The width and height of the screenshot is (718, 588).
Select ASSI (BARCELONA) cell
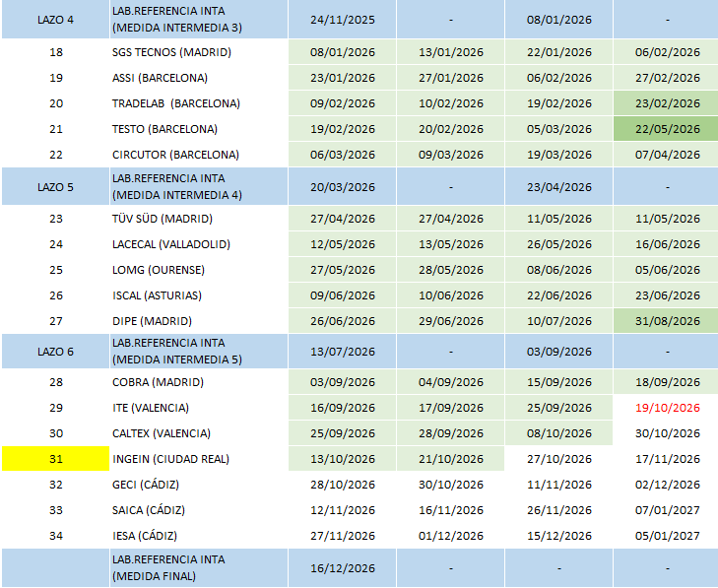199,78
